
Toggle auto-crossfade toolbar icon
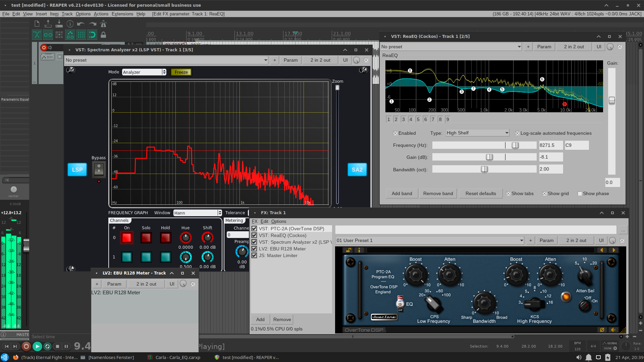pos(37,35)
